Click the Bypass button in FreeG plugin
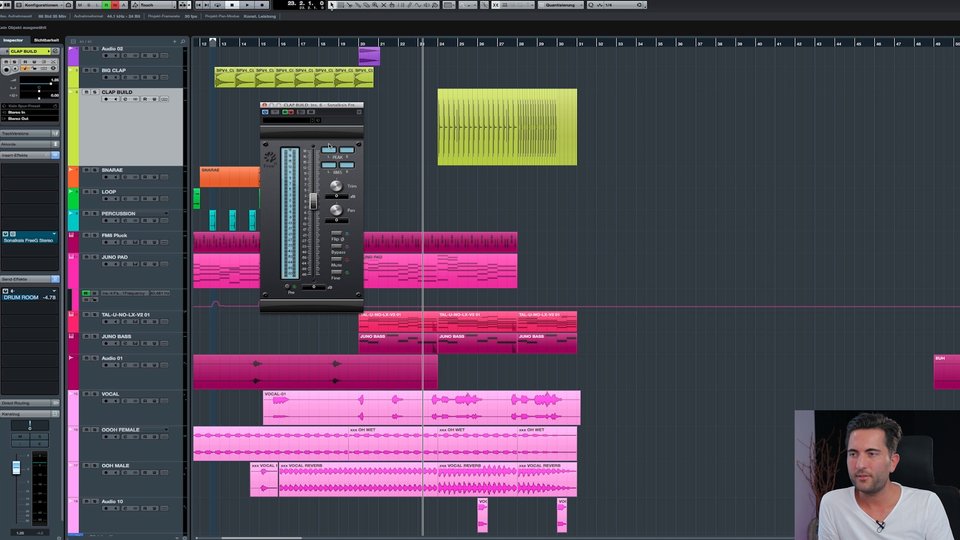The height and width of the screenshot is (540, 960). [337, 246]
